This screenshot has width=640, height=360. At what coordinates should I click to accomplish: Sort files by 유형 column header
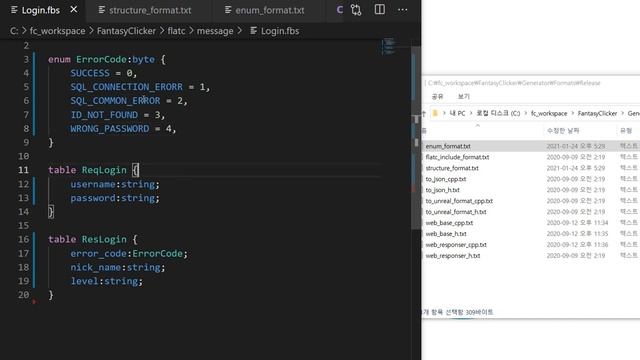(626, 131)
